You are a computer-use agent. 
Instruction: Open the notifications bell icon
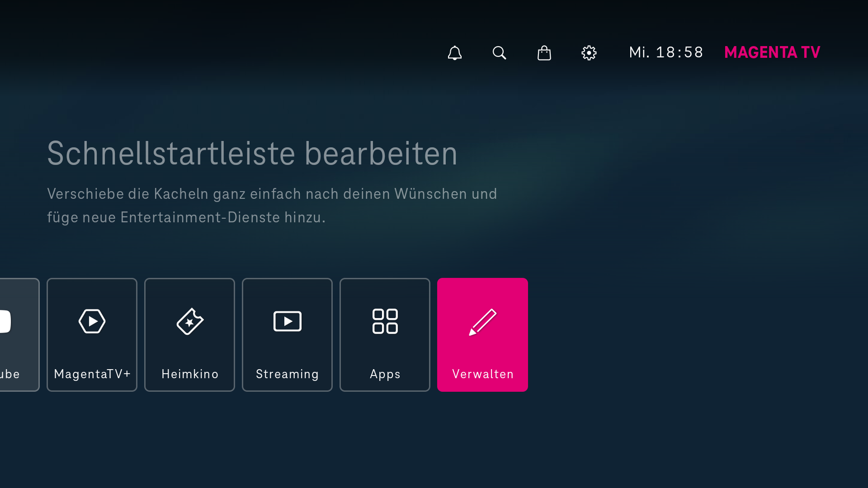(x=454, y=53)
